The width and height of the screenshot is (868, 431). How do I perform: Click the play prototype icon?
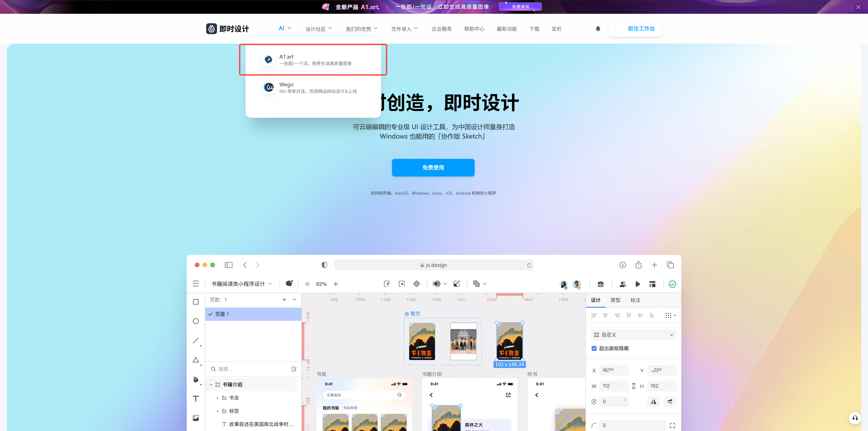tap(637, 284)
